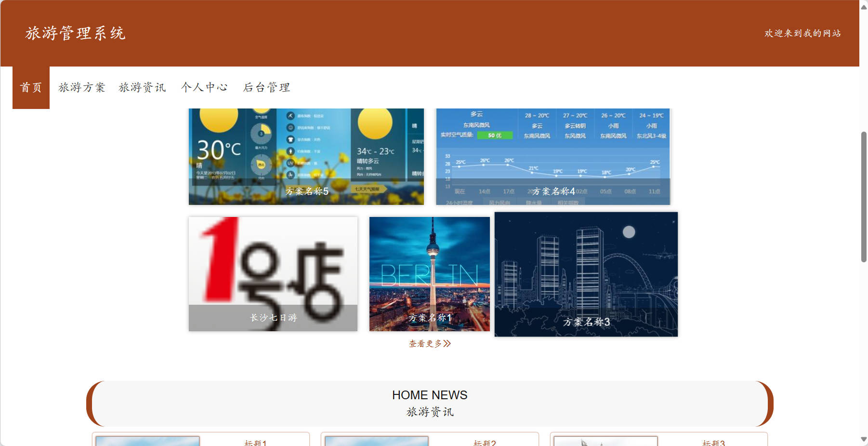Open the 首页 navigation tab

[x=31, y=87]
